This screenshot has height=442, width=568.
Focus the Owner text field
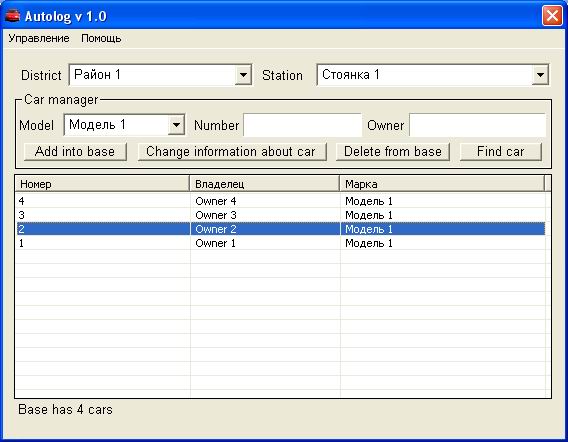coord(477,125)
